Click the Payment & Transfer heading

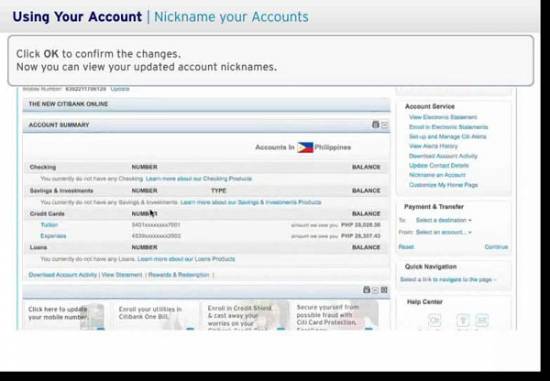pos(434,207)
